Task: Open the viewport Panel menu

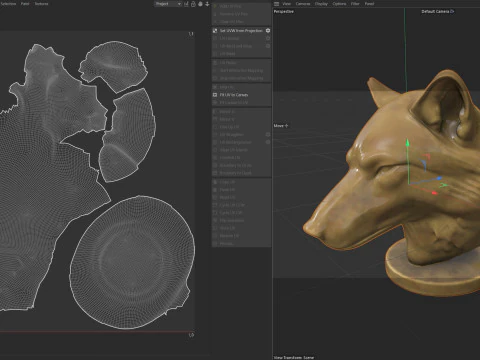Action: pyautogui.click(x=369, y=4)
